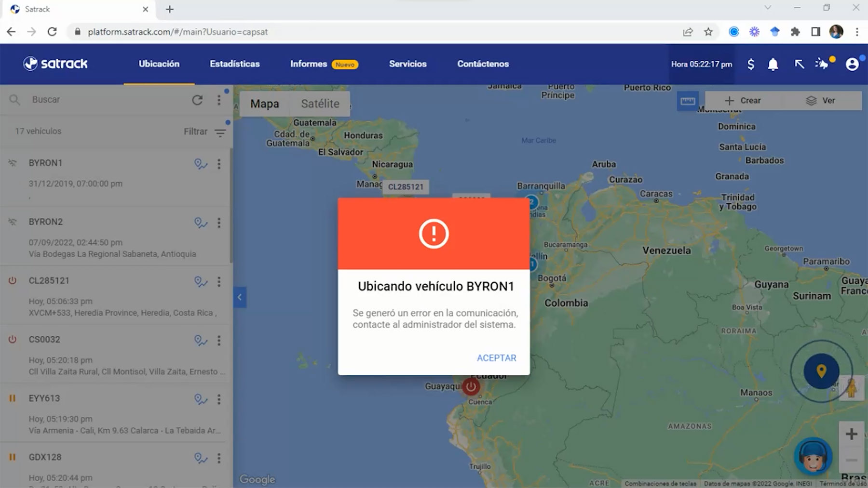Switch map to Mapa view
Image resolution: width=868 pixels, height=488 pixels.
(x=264, y=104)
